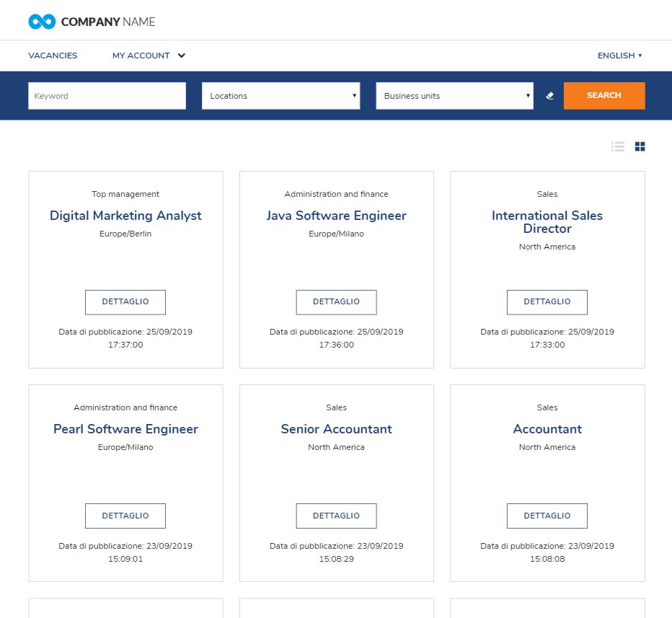Click the eraser icon to clear search filters
The image size is (672, 618).
click(x=549, y=95)
